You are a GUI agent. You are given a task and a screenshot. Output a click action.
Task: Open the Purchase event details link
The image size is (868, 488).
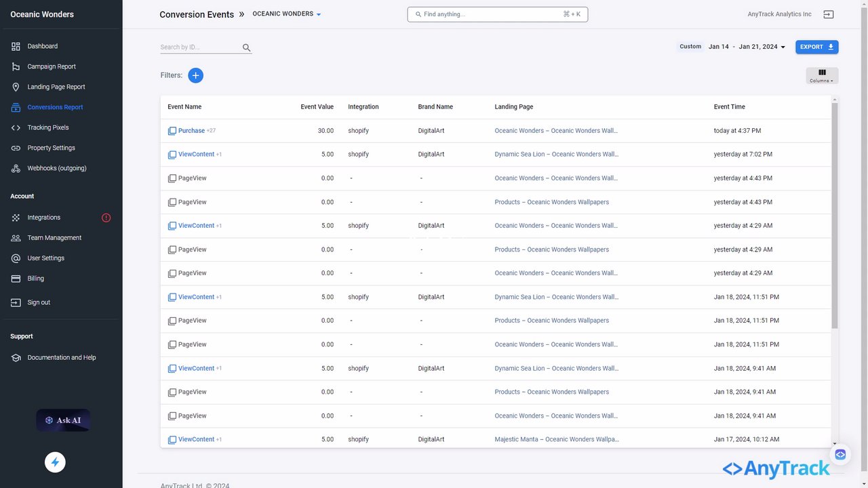(191, 131)
